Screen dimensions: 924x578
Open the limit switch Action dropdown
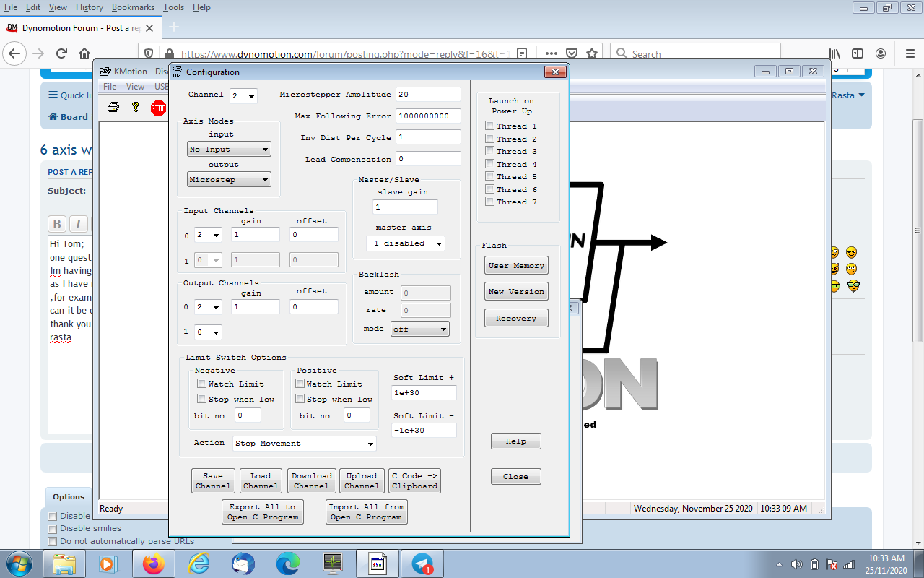click(304, 444)
